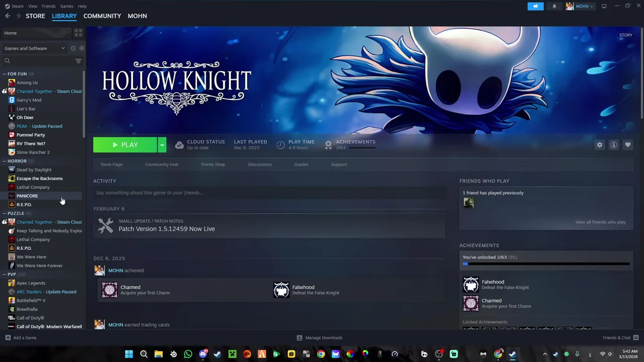Go back using the left arrow
644x362 pixels.
(x=8, y=16)
